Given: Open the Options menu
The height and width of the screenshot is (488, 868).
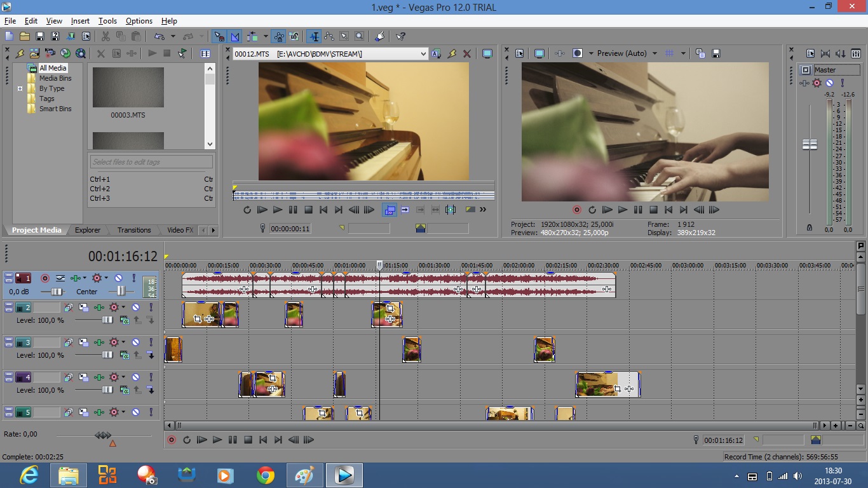Looking at the screenshot, I should pos(139,21).
